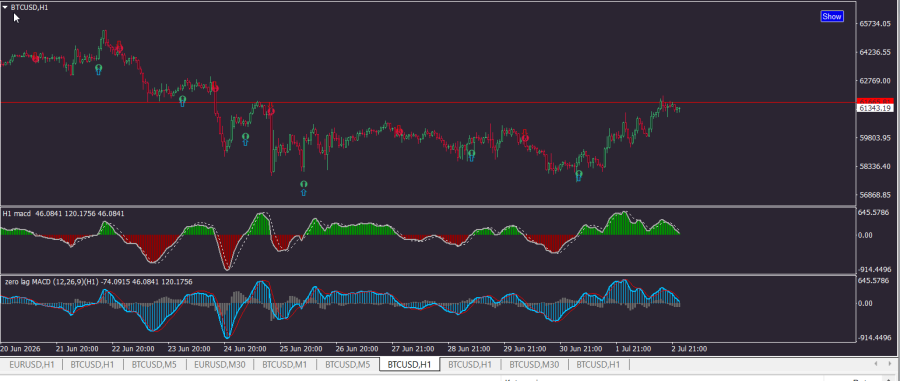Click the 27 Jun 21:00 time label
The image size is (900, 381).
click(413, 348)
